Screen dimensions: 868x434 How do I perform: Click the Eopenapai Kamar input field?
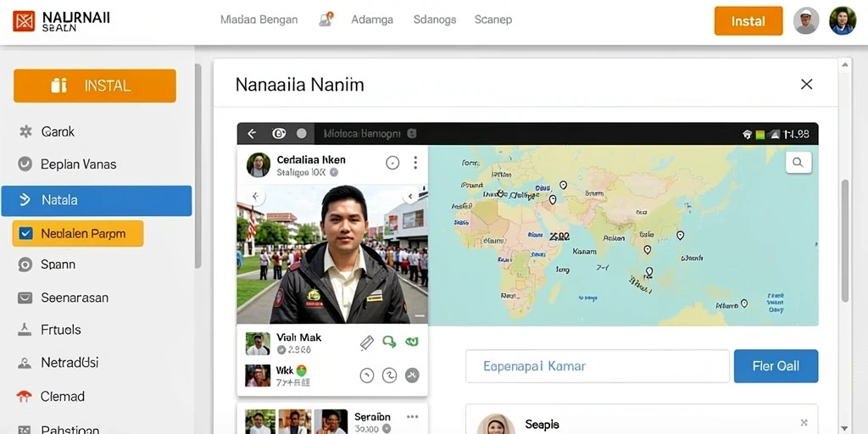pos(598,366)
